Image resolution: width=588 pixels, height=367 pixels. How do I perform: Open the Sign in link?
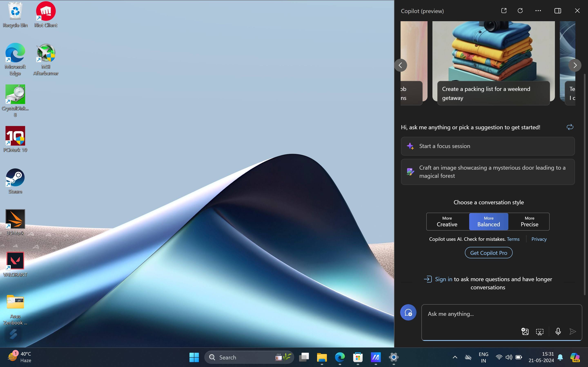[443, 279]
